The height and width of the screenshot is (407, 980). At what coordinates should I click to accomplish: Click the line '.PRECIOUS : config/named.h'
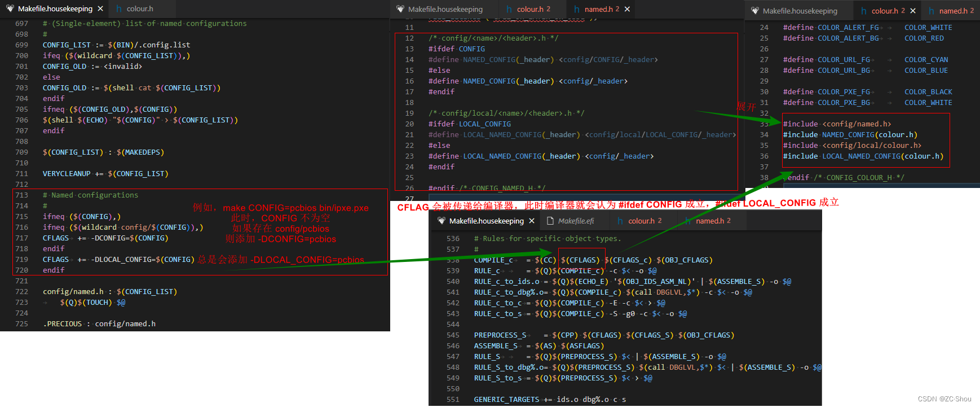99,323
